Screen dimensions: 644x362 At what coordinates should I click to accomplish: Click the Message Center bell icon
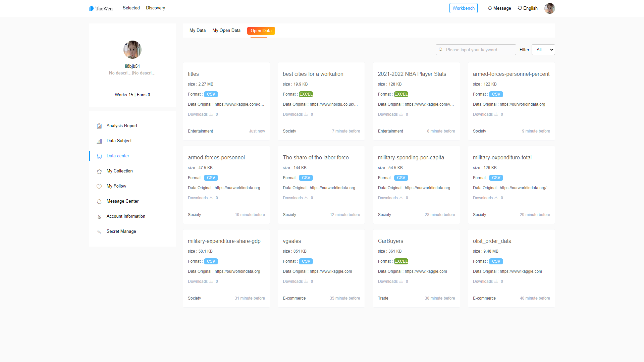[99, 202]
